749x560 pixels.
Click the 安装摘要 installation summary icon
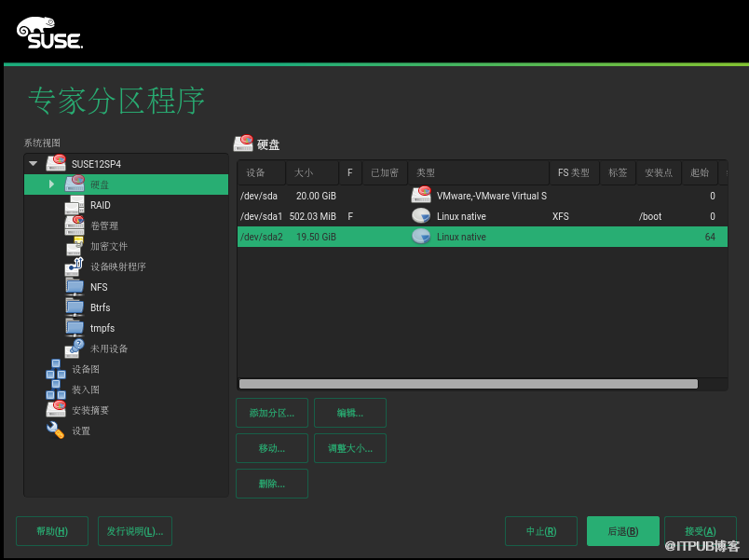click(56, 409)
